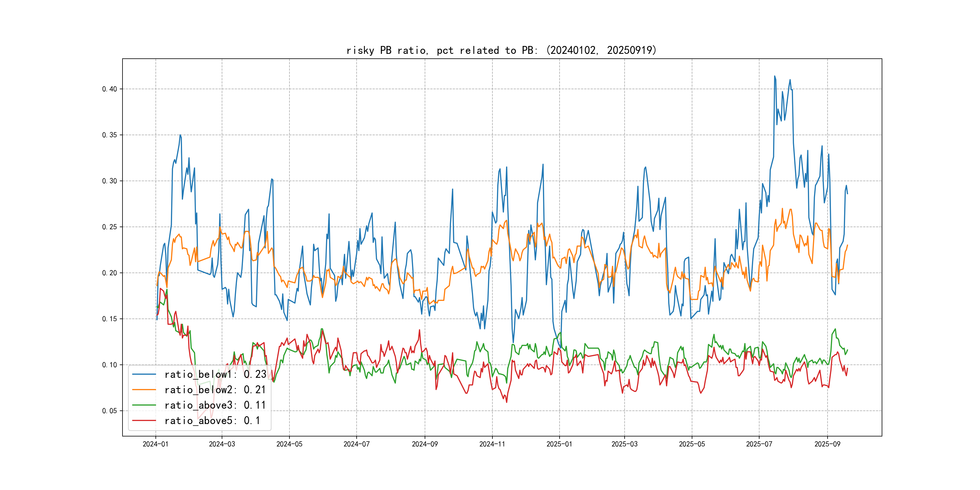Viewport: 980px width, 490px height.
Task: Click the ratio_below2 legend entry
Action: coord(215,390)
